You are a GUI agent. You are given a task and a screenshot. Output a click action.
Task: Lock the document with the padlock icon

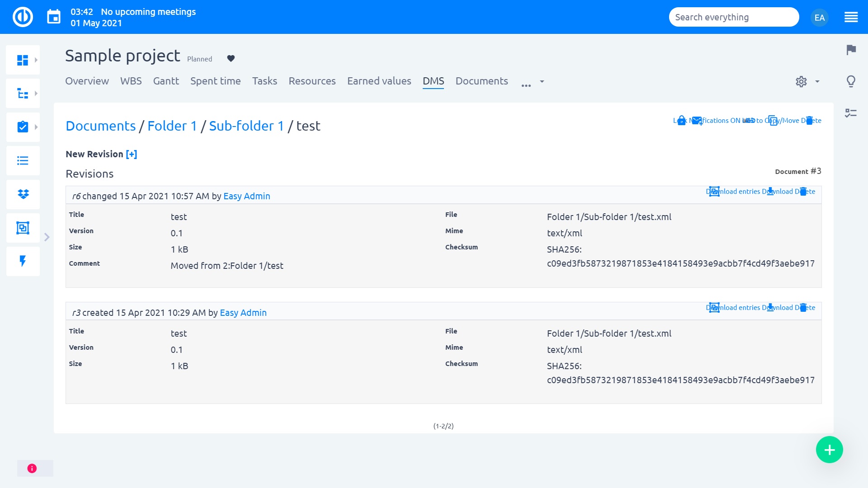coord(681,120)
